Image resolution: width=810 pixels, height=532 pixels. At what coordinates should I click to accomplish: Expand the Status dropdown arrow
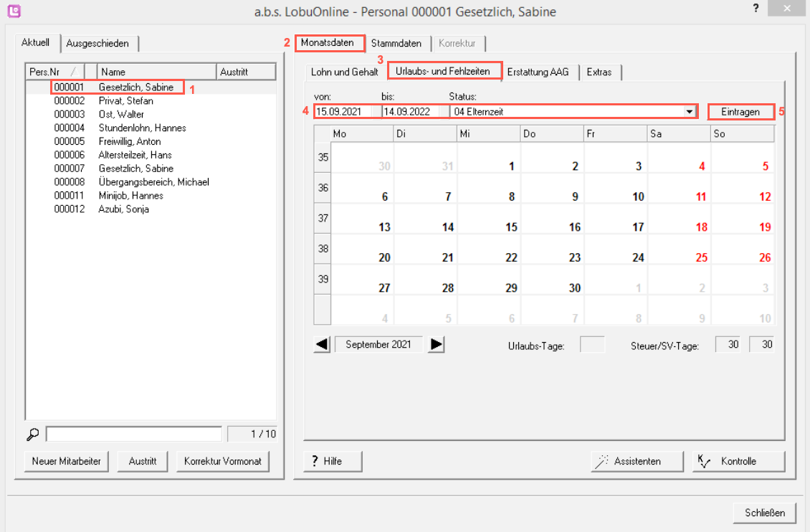coord(690,112)
